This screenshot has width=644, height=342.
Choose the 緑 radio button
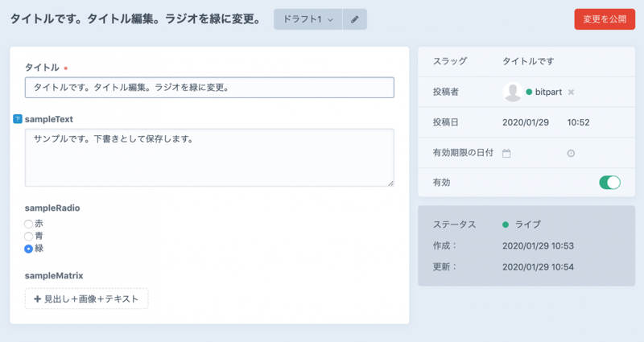click(29, 249)
